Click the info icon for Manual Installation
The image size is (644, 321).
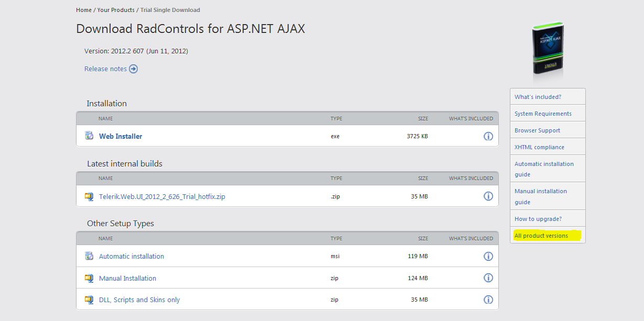[488, 278]
